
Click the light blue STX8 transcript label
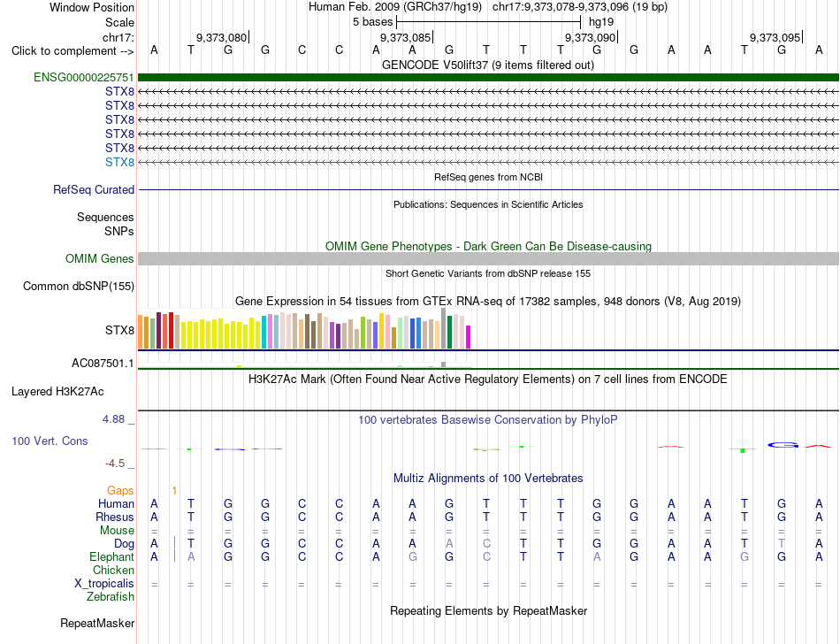coord(119,163)
